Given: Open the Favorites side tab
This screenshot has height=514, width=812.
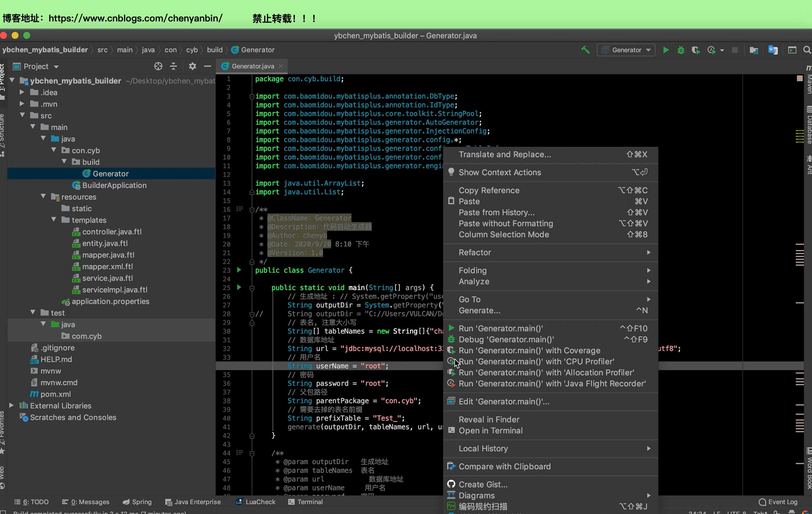Looking at the screenshot, I should (3, 432).
